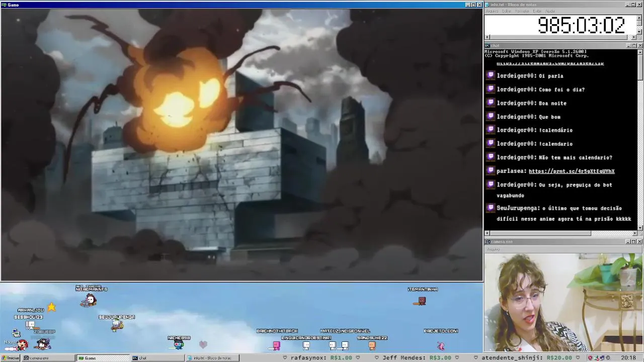Screen dimensions: 644x362
Task: Click the streamlabs tip link in chat
Action: pos(550,63)
